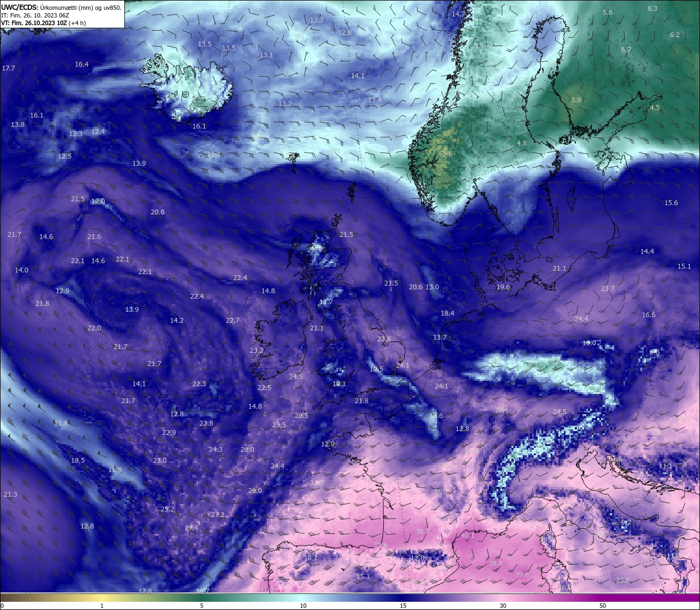Screen dimensions: 700x610
Task: Click the 25.5 value label
Action: tap(279, 425)
